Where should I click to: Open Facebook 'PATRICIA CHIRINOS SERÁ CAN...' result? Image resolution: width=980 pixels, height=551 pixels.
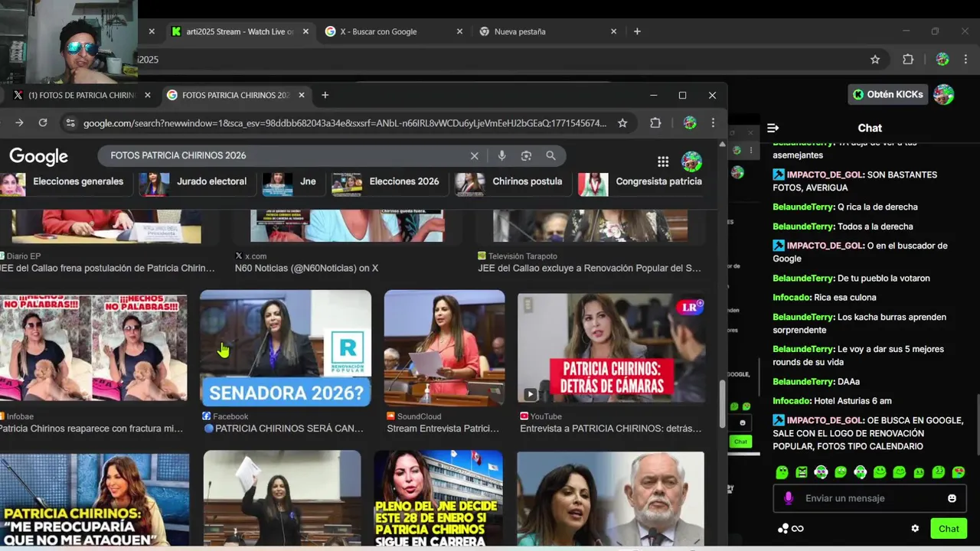pos(283,429)
